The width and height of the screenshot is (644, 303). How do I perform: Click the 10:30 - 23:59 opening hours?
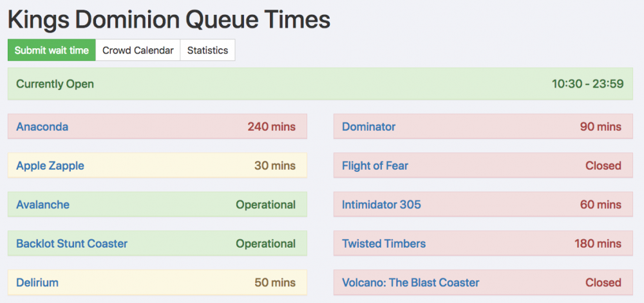pos(587,84)
